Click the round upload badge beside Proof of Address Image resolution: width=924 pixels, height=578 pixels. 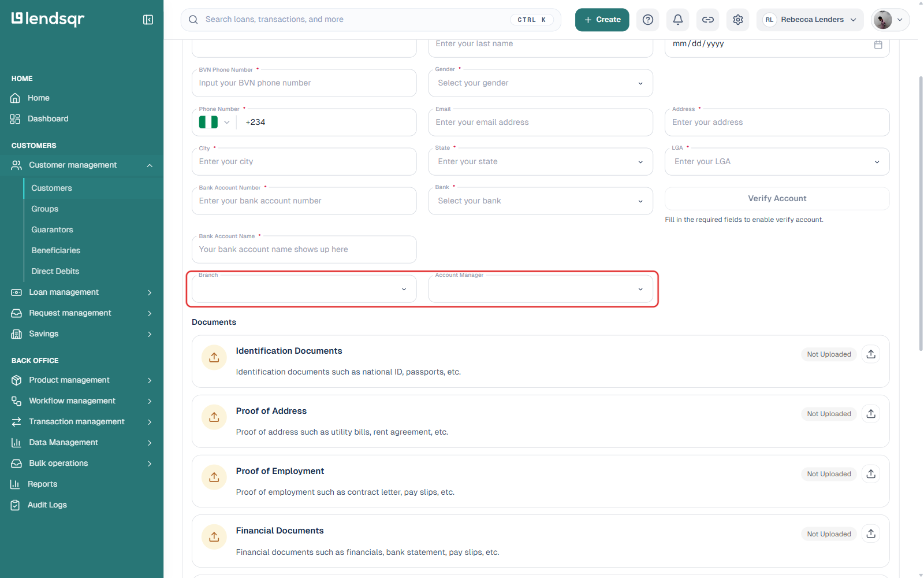pyautogui.click(x=214, y=417)
